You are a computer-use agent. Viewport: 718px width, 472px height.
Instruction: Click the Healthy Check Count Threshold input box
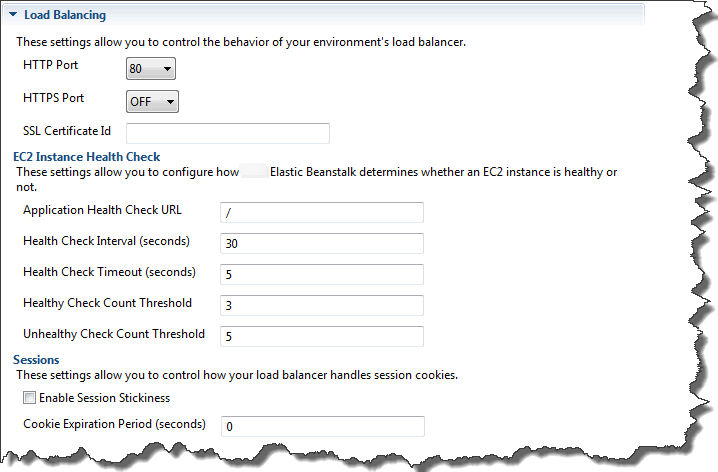click(x=322, y=305)
